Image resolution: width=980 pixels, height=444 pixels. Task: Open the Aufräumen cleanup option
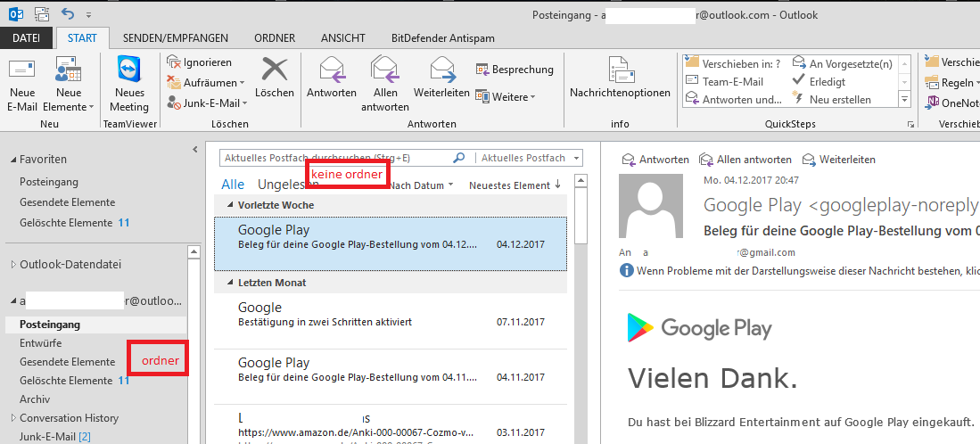[x=206, y=82]
